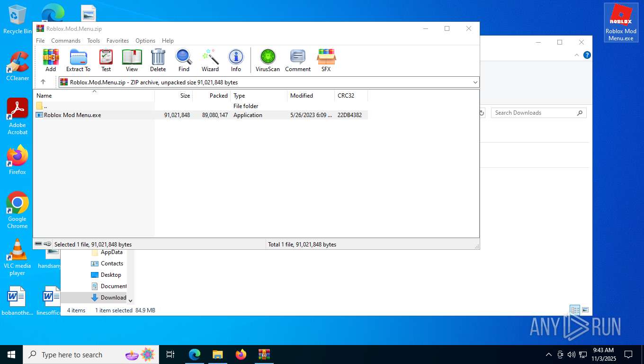644x364 pixels.
Task: Open the File menu in WinRAR
Action: coord(40,41)
